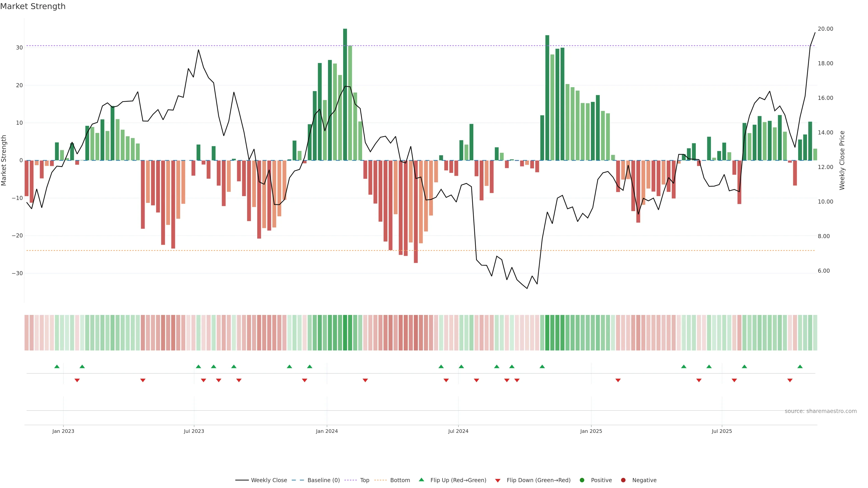Click the Weekly Close Price axis title

[842, 160]
